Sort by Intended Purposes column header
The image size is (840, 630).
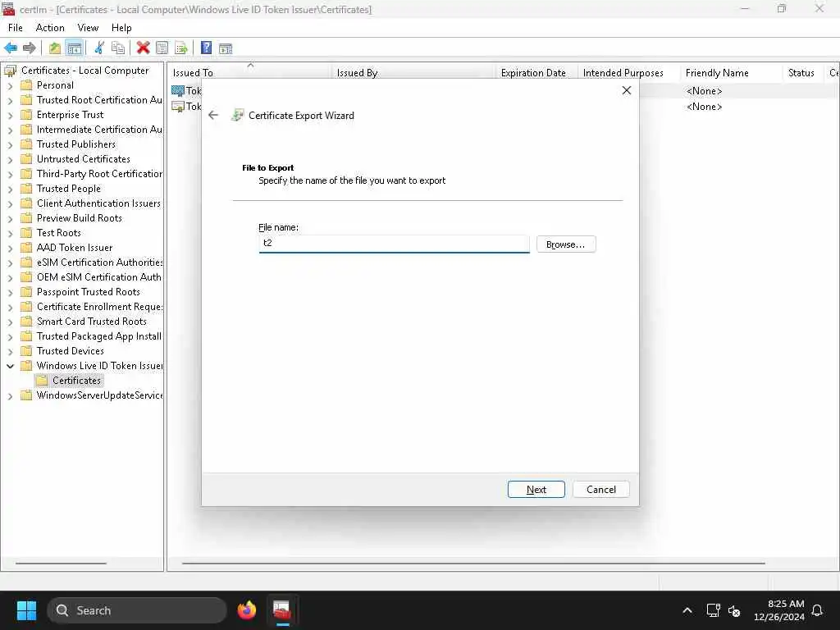628,73
